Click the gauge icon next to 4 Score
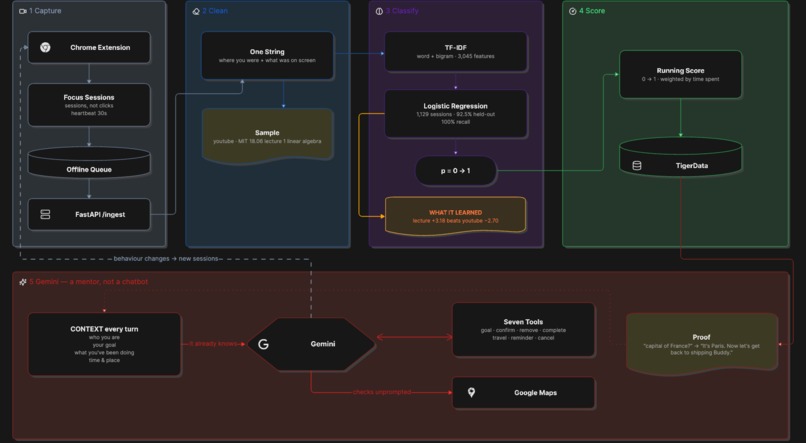This screenshot has height=443, width=806. coord(573,11)
